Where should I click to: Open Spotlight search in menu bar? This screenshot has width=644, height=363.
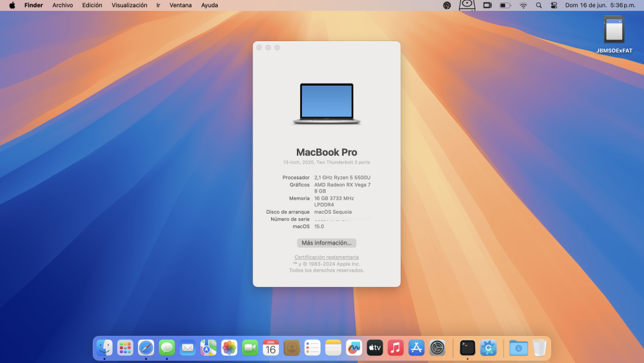539,5
